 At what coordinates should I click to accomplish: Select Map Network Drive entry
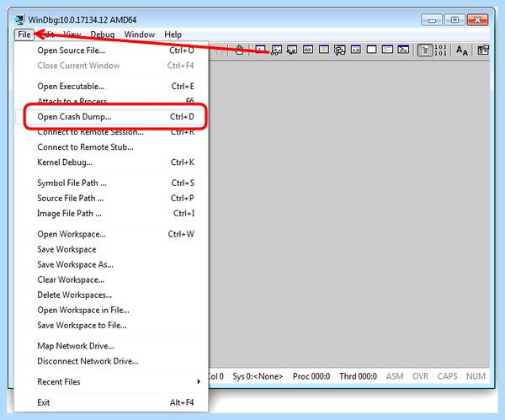pos(111,346)
